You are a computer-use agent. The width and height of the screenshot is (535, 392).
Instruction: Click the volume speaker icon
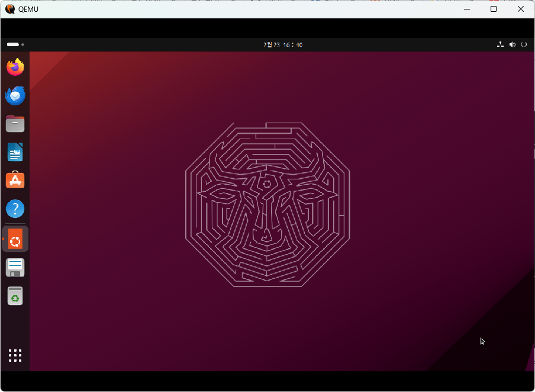(x=512, y=44)
